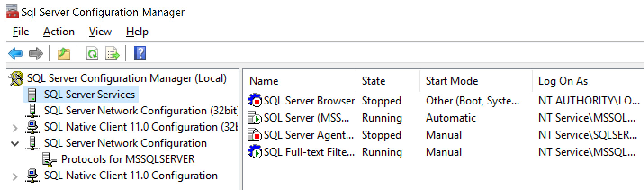Select the SQL Full-text Filter row name
Viewport: 644px width, 190px height.
[309, 152]
